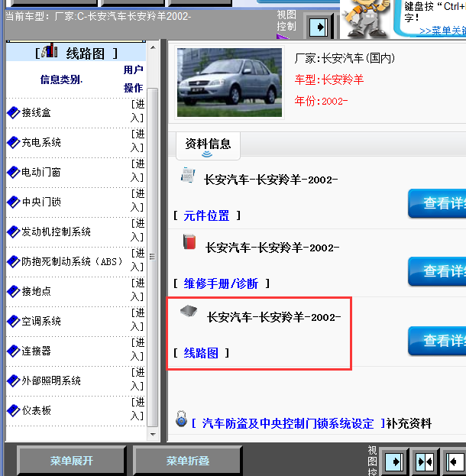Image resolution: width=466 pixels, height=476 pixels.
Task: Click the blue book icon beside 防抱死制动系统
Action: point(13,261)
